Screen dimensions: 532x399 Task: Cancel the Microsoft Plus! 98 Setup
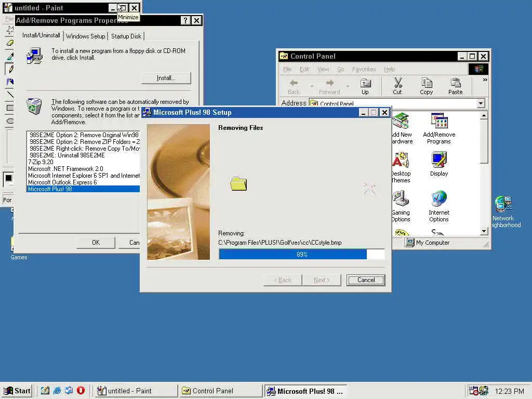point(366,280)
